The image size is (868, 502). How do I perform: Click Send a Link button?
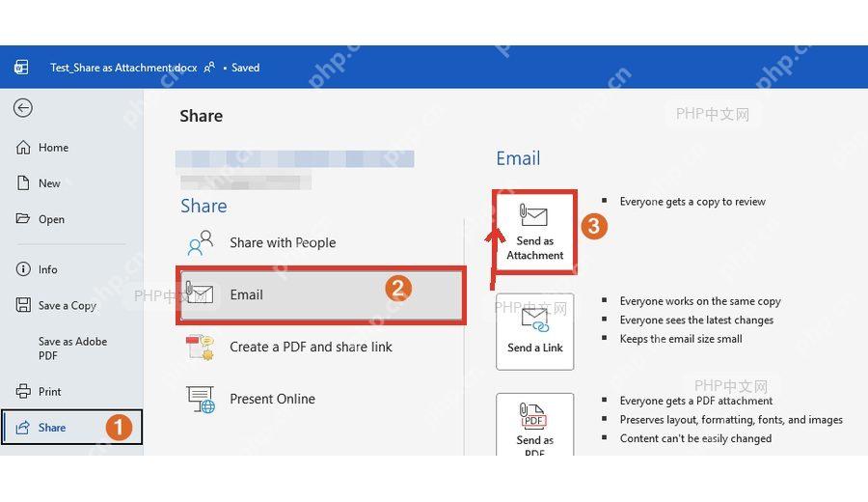coord(534,332)
